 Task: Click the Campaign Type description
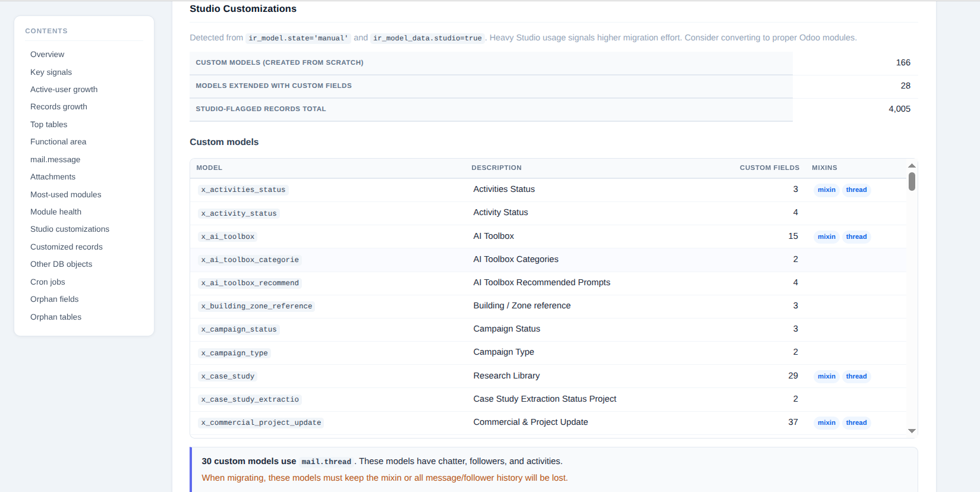[503, 352]
